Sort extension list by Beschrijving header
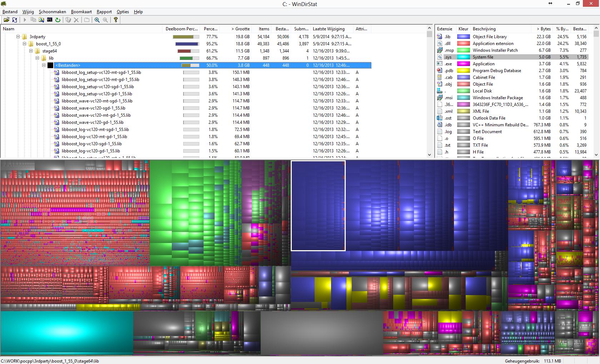This screenshot has height=364, width=600. tap(501, 29)
